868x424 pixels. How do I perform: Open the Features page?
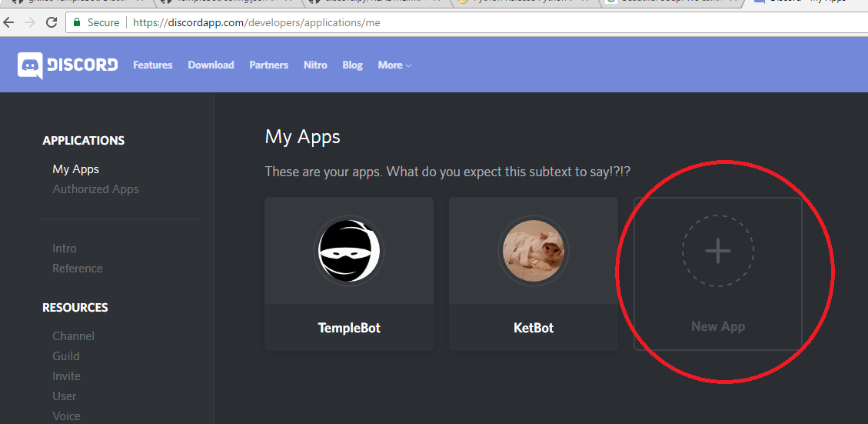tap(153, 65)
